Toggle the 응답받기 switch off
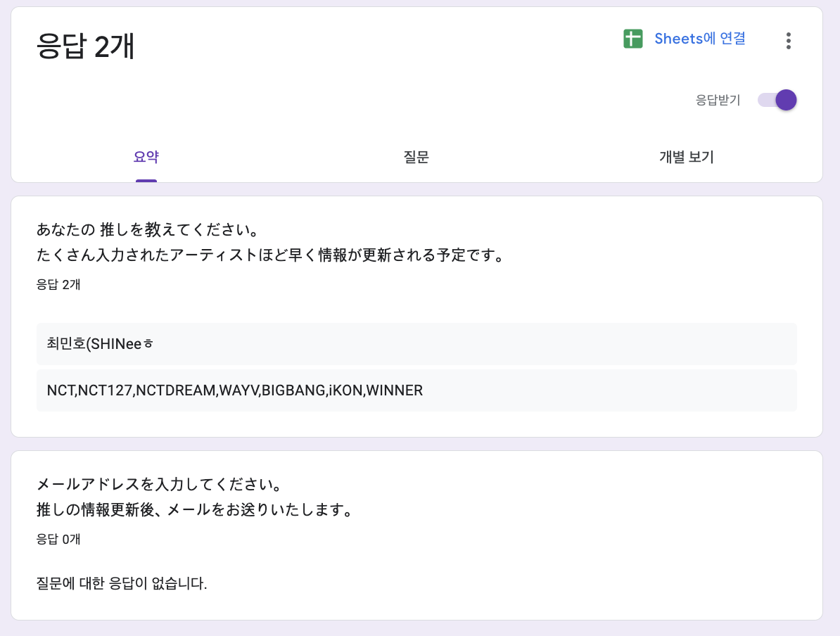This screenshot has width=840, height=636. coord(777,100)
